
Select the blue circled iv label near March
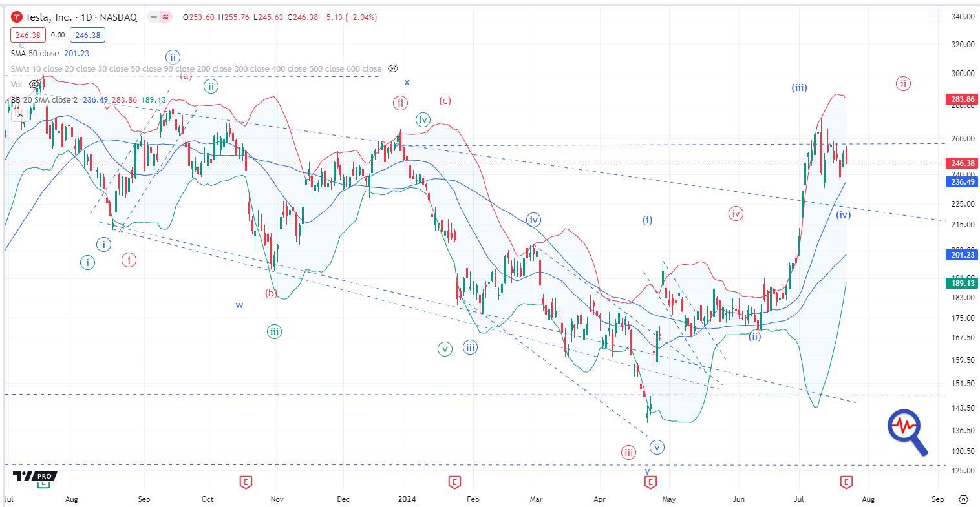pyautogui.click(x=533, y=220)
